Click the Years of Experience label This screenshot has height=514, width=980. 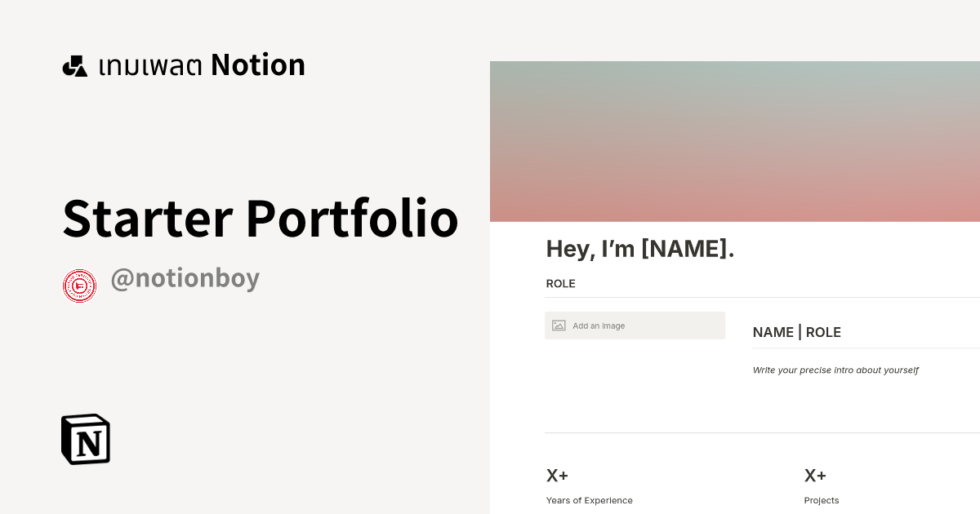click(x=590, y=500)
